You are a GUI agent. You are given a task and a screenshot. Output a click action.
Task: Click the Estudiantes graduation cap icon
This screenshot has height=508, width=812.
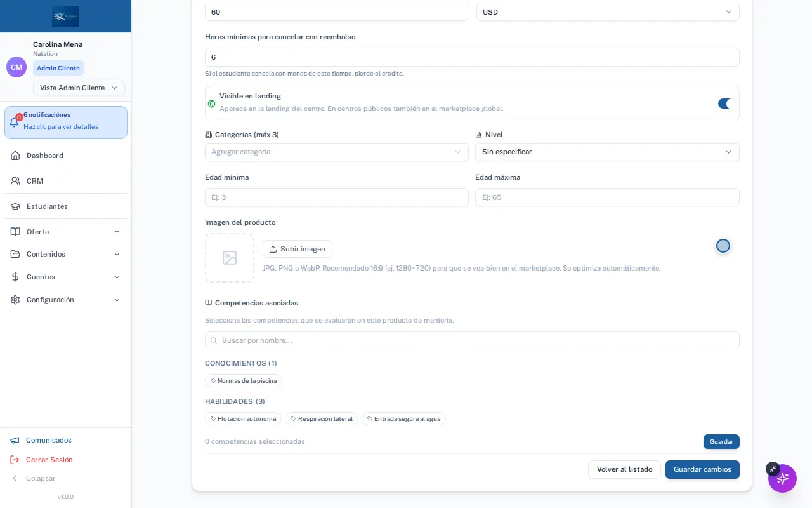(x=15, y=206)
